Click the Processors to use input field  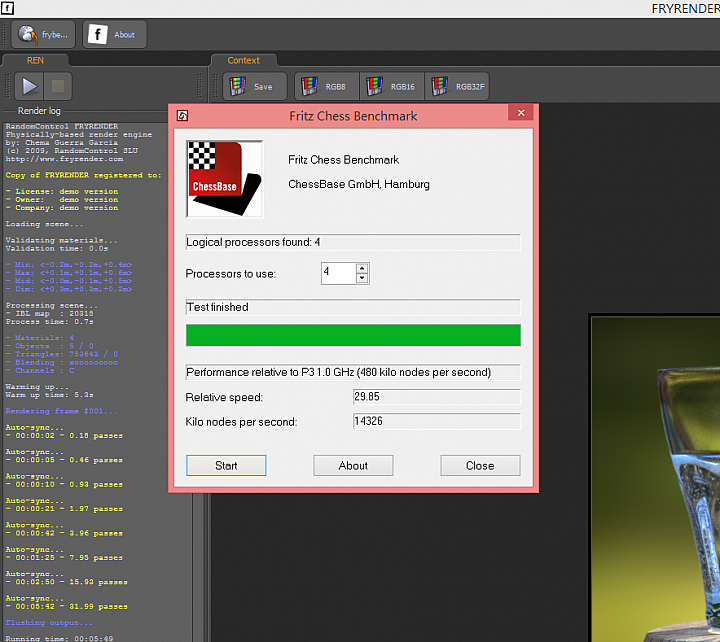pos(339,273)
